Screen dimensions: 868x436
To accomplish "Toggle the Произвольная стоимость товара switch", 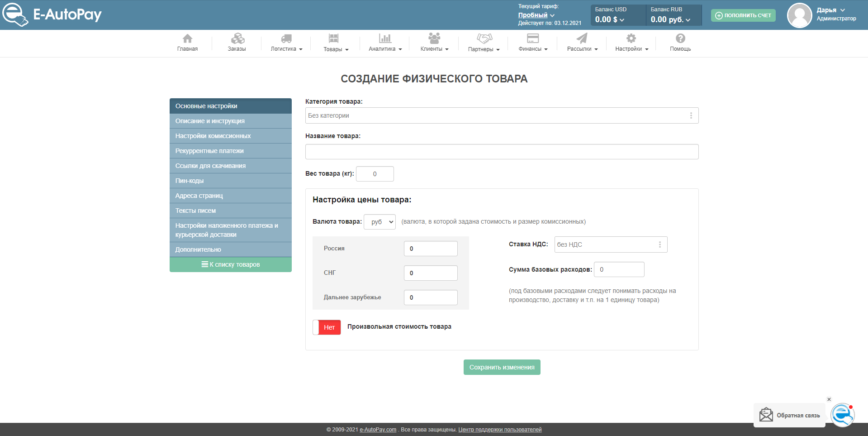I will (x=327, y=327).
